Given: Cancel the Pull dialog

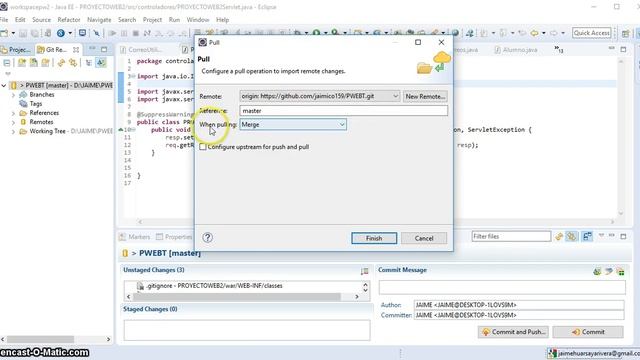Looking at the screenshot, I should coord(424,238).
